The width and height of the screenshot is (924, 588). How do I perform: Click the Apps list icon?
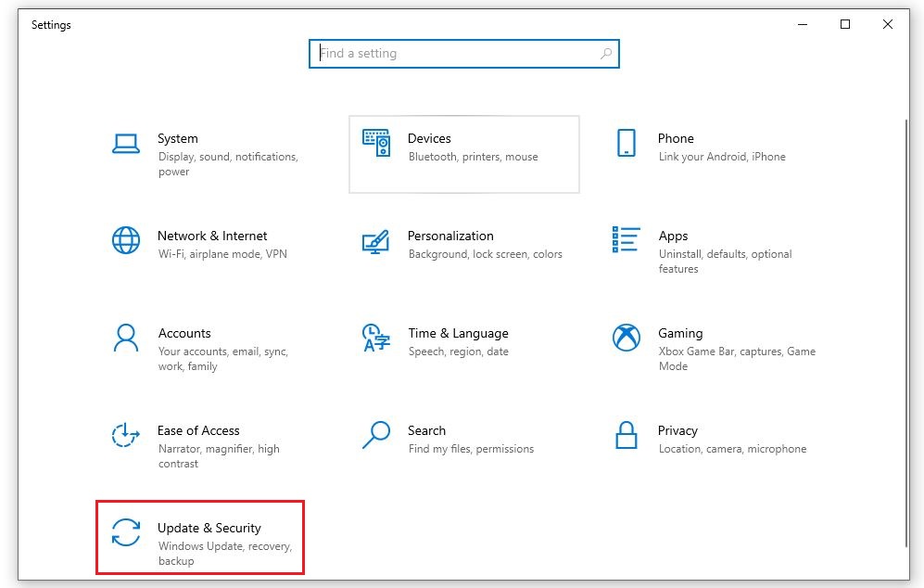626,239
